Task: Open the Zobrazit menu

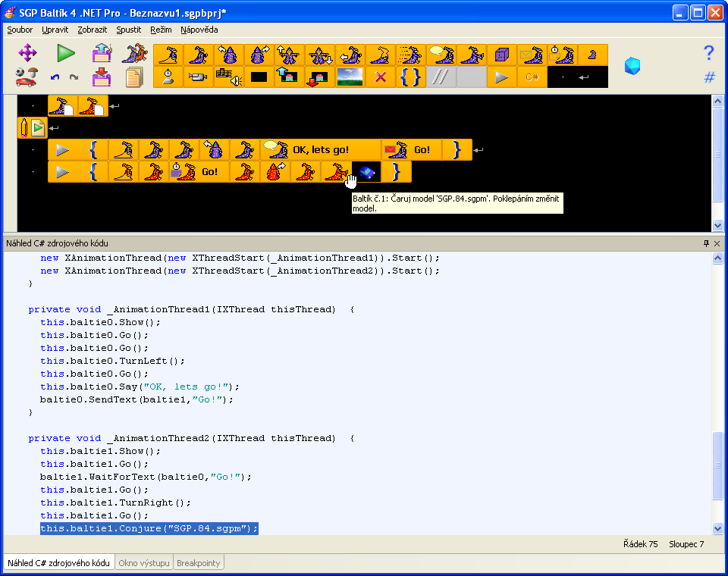Action: (x=92, y=30)
